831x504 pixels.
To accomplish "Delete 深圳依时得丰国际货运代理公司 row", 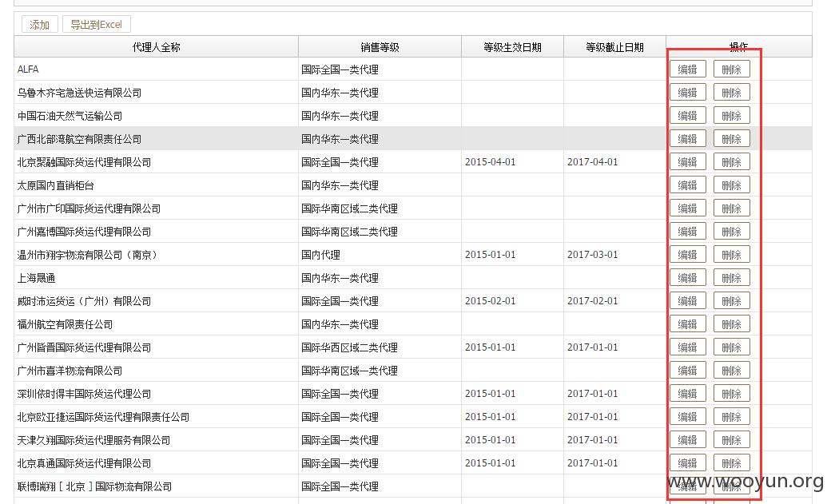I will [731, 394].
